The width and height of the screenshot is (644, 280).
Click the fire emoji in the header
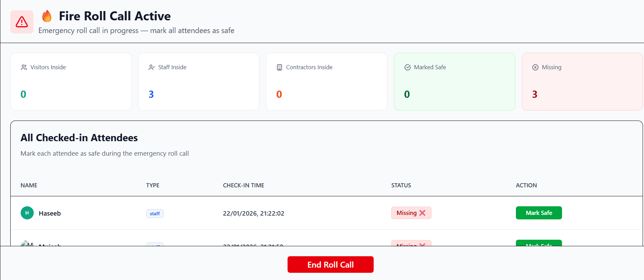click(47, 15)
